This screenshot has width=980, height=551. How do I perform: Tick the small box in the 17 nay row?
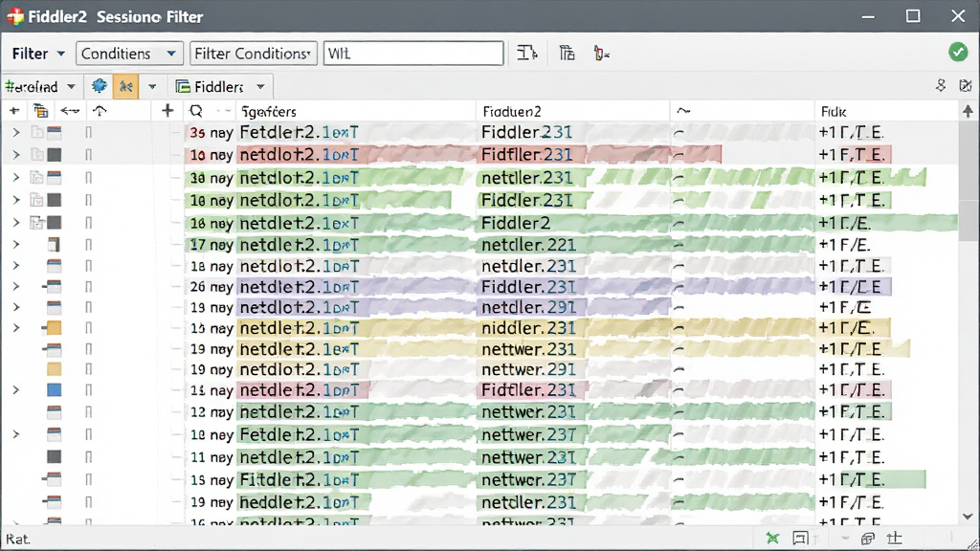pos(88,245)
